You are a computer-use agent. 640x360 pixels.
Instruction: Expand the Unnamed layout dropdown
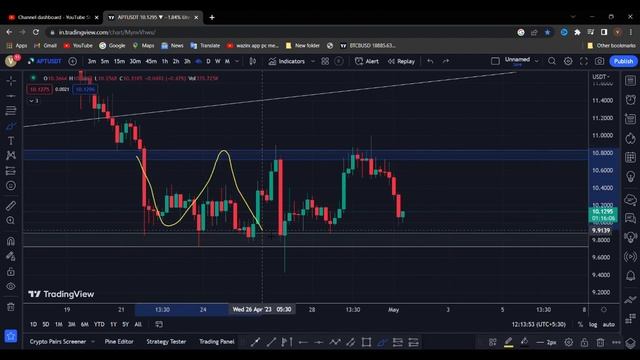[x=537, y=61]
